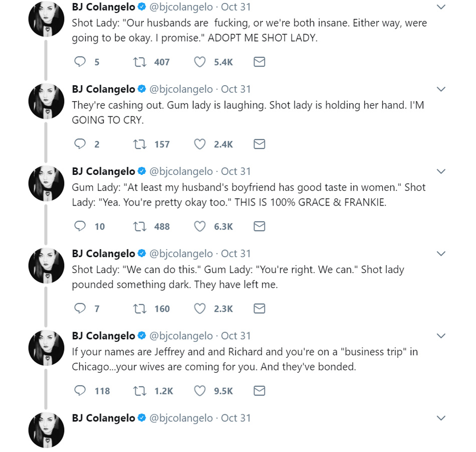Viewport: 476px width, 452px height.
Task: Like the tweet with 6.3K likes
Action: 200,227
